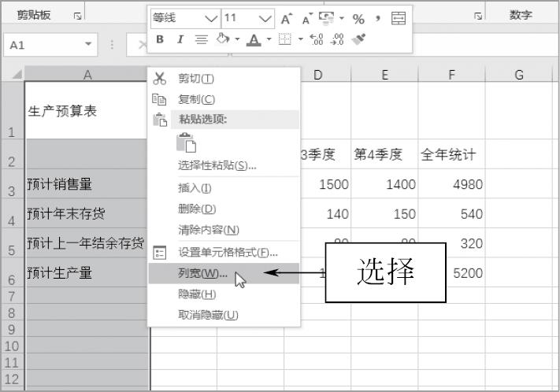
Task: Select 列宽(W)... menu entry
Action: [x=224, y=273]
